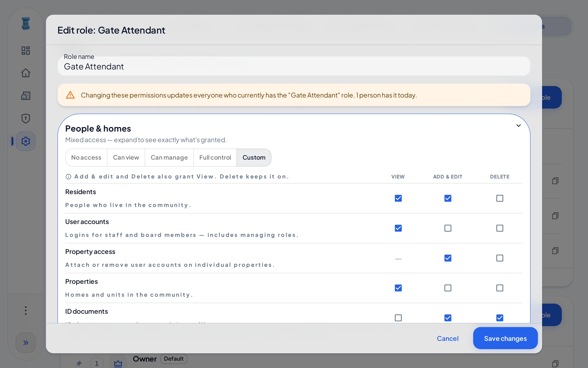Enable Delete for Residents
588x368 pixels.
pos(500,198)
